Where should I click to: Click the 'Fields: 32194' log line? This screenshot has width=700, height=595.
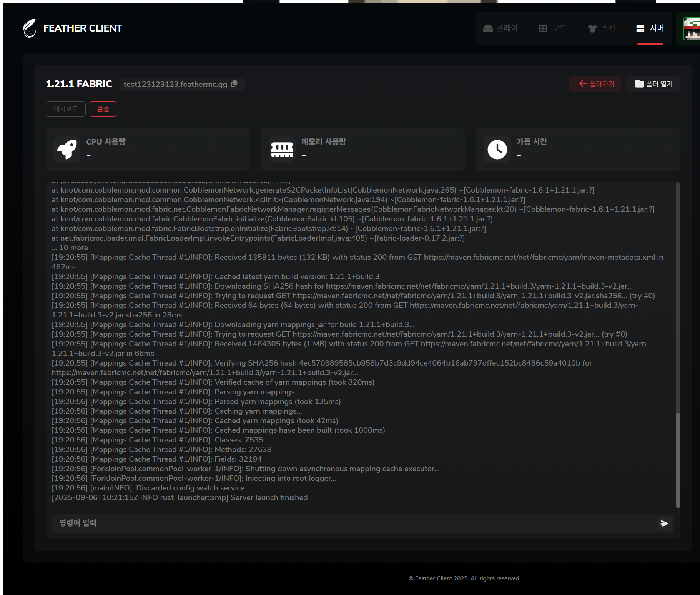point(156,459)
